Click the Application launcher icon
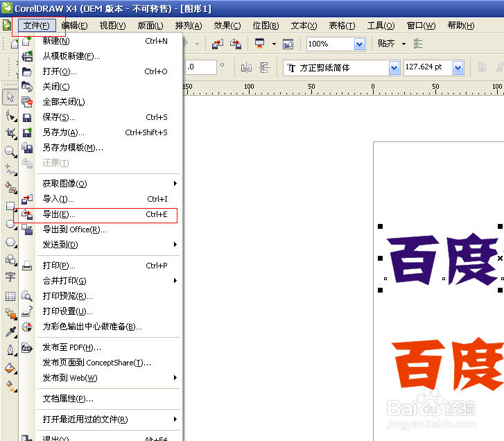Viewport: 504px width, 441px height. pyautogui.click(x=259, y=44)
